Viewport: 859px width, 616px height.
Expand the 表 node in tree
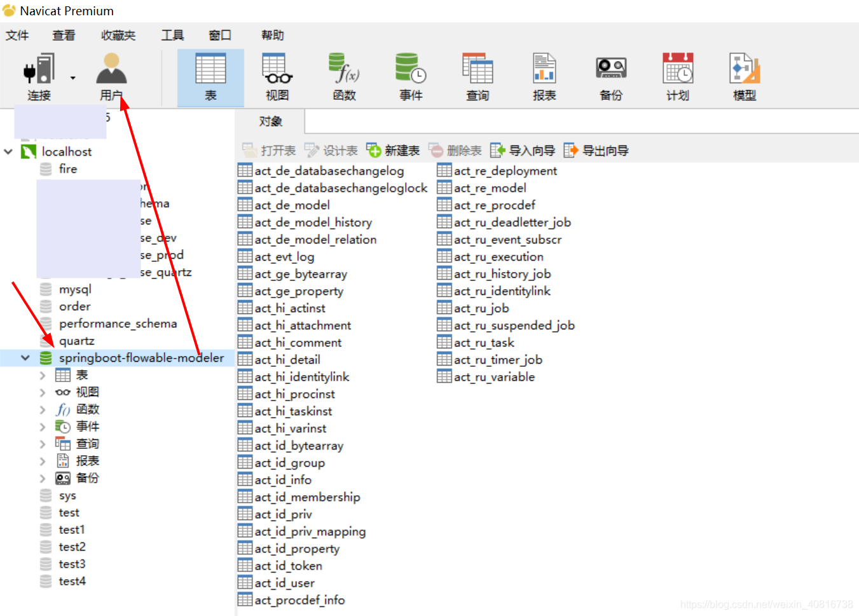point(43,375)
